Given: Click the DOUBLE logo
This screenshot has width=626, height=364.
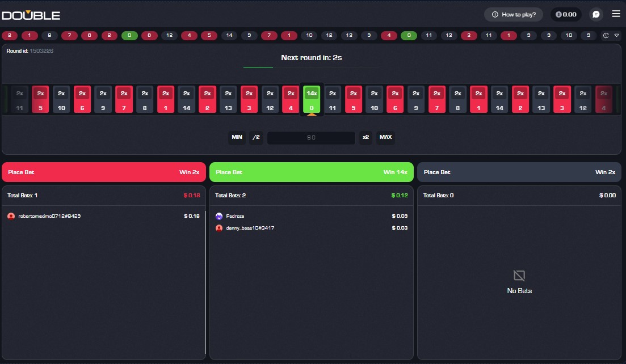Looking at the screenshot, I should pyautogui.click(x=31, y=15).
